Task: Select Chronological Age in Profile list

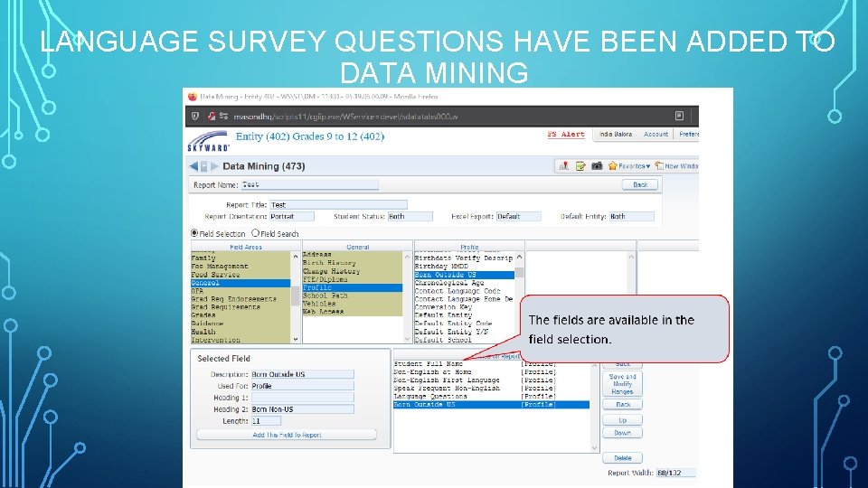Action: tap(464, 283)
